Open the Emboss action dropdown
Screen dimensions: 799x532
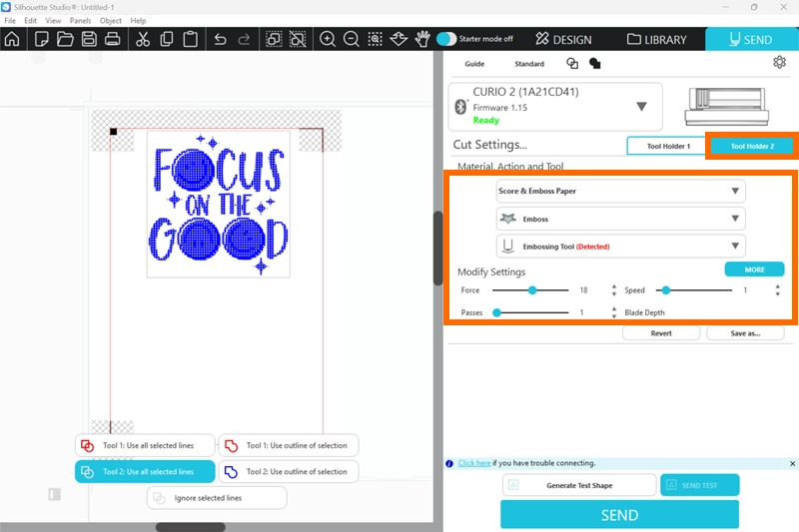coord(620,219)
